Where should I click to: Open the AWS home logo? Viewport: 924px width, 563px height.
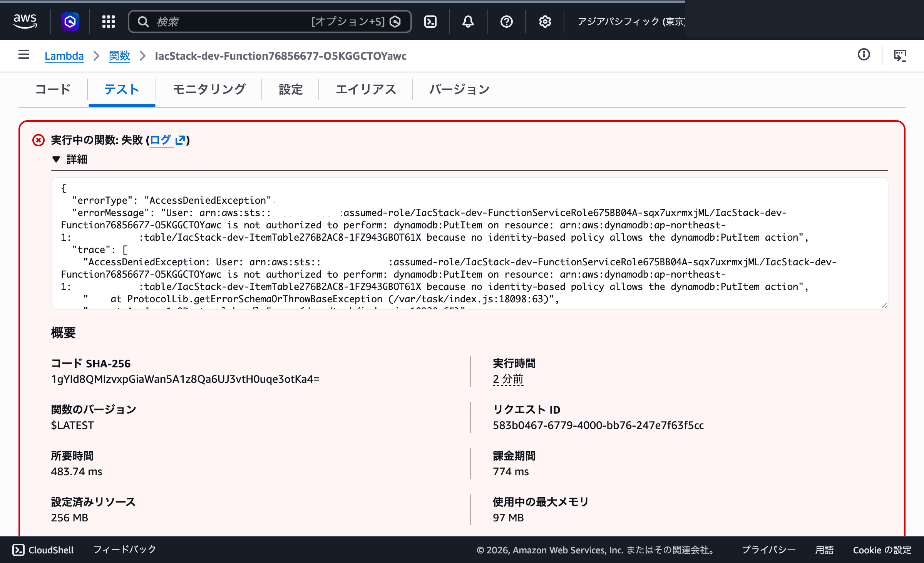pos(25,21)
